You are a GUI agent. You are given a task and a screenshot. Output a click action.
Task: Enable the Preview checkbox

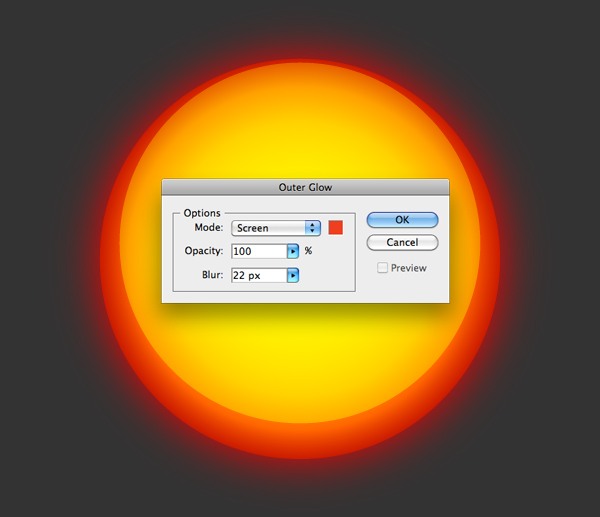point(382,268)
